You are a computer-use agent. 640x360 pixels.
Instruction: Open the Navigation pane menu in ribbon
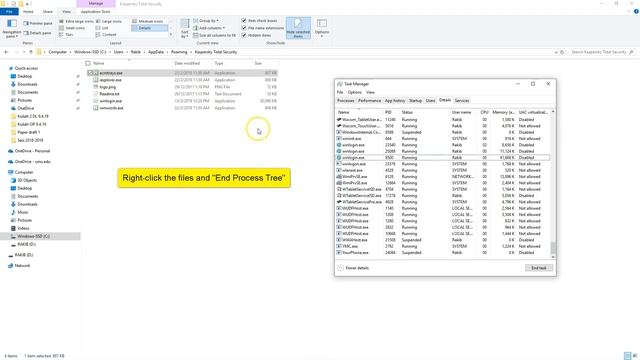pos(11,28)
